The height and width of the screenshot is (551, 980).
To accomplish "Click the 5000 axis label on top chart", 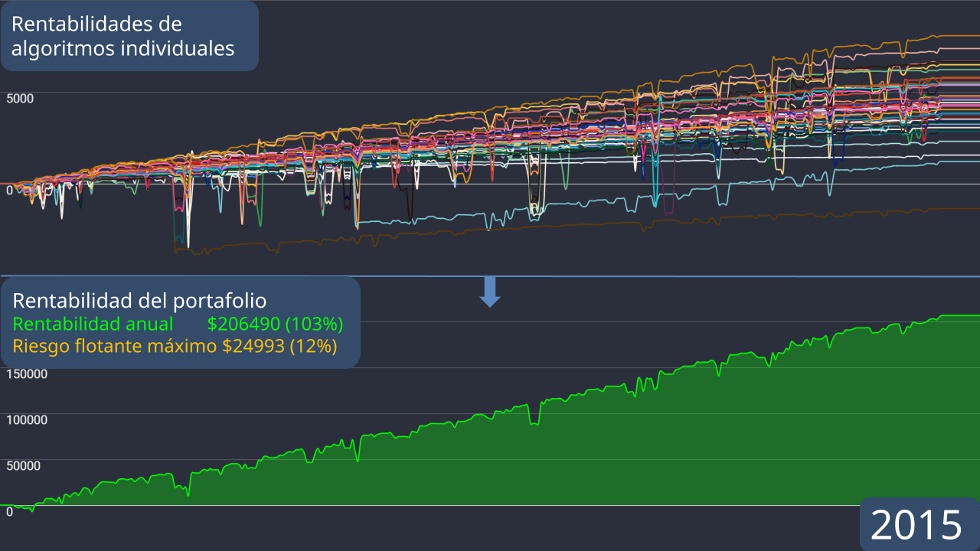I will pyautogui.click(x=20, y=98).
